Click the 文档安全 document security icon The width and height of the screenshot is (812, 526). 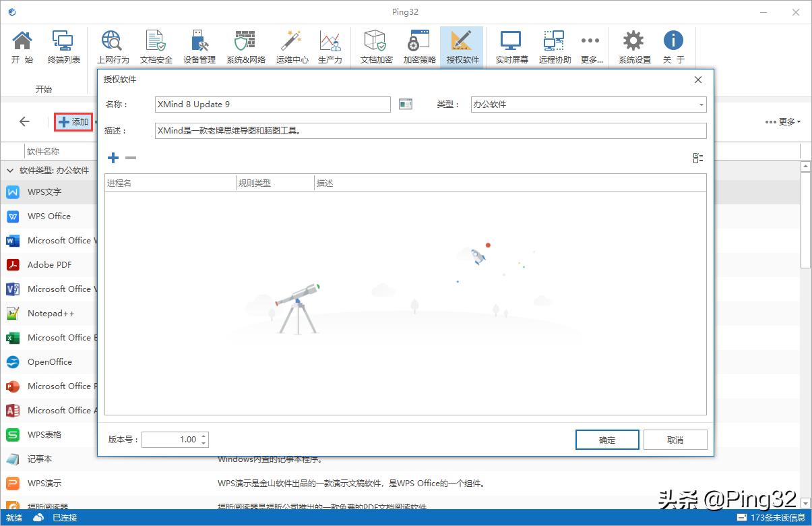[x=156, y=47]
